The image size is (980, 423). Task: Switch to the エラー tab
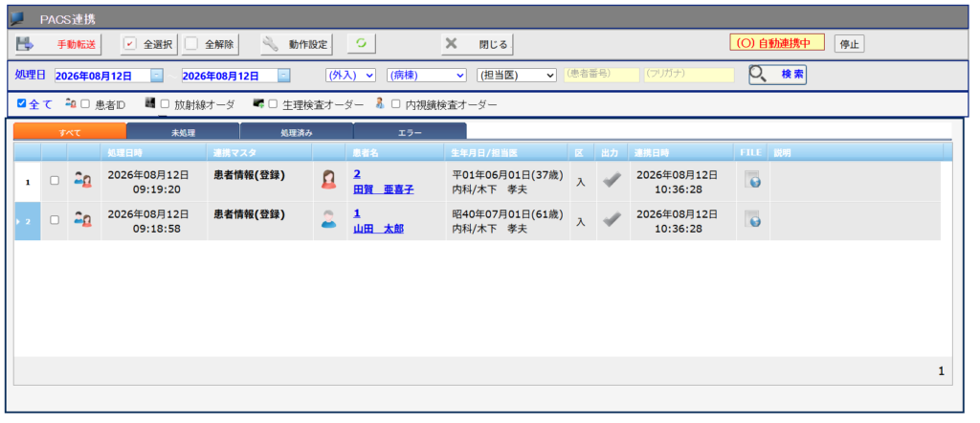(410, 132)
